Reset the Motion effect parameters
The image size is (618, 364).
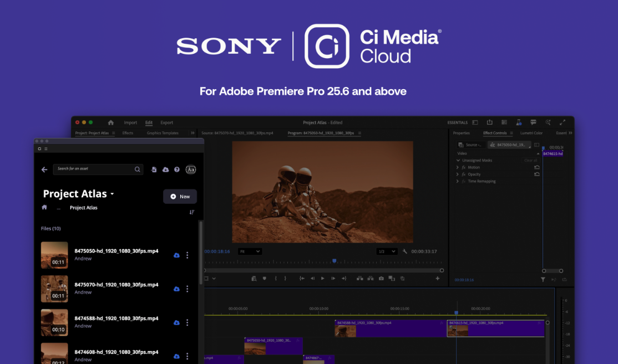tap(536, 167)
